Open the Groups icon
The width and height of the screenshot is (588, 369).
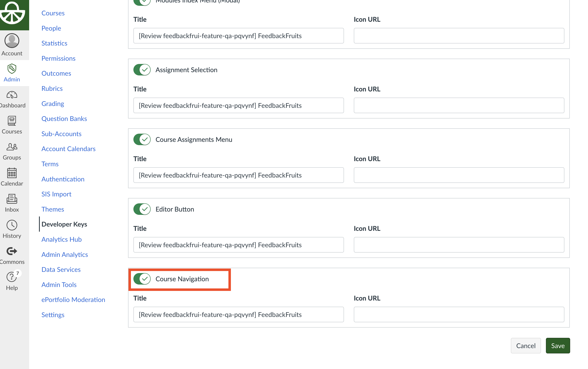tap(12, 147)
